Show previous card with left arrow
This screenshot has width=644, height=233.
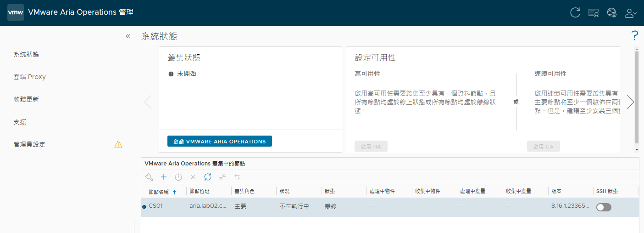tap(148, 102)
